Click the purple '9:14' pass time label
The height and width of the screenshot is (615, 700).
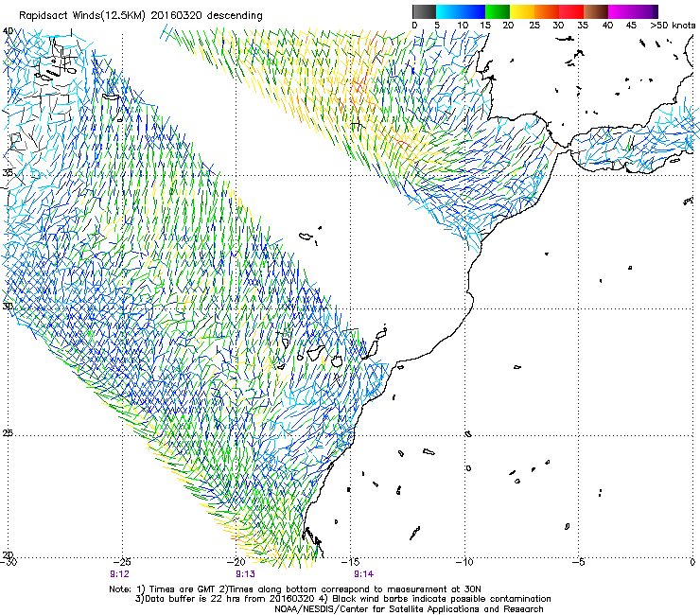(364, 574)
